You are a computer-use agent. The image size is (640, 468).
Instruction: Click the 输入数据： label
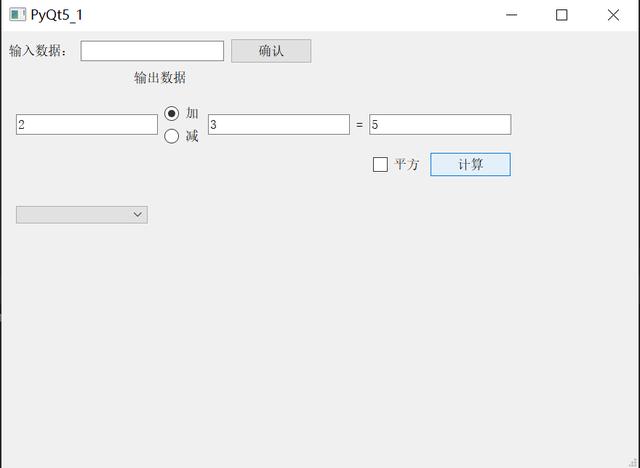(38, 51)
